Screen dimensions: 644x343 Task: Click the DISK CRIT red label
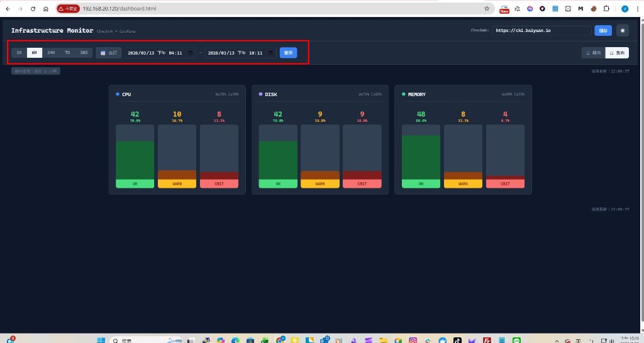point(362,184)
